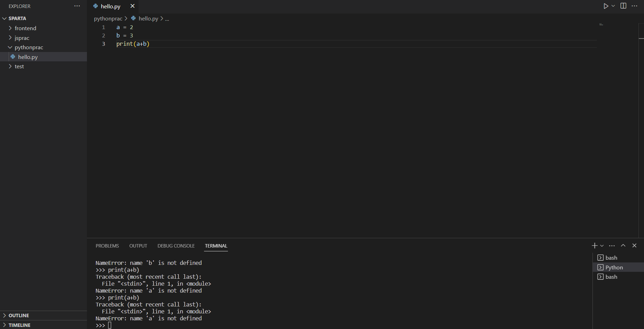This screenshot has width=644, height=329.
Task: Click line number 3 in the gutter
Action: tap(103, 44)
